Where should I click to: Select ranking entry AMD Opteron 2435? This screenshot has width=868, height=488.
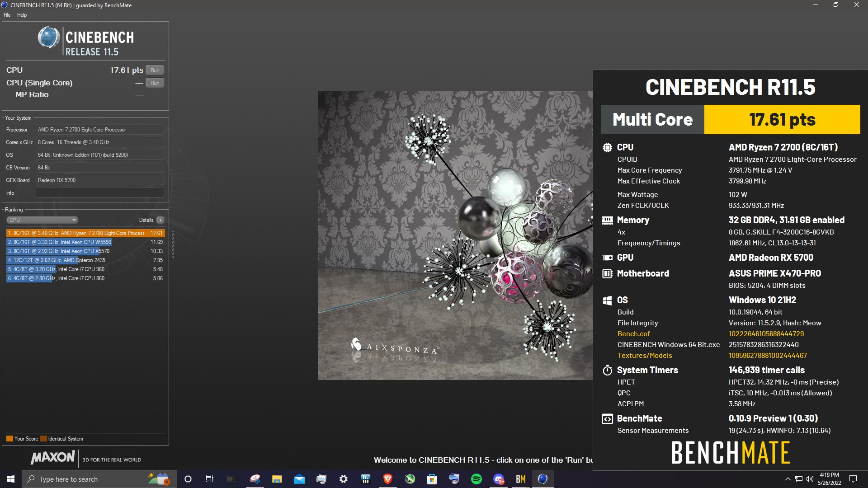[85, 260]
